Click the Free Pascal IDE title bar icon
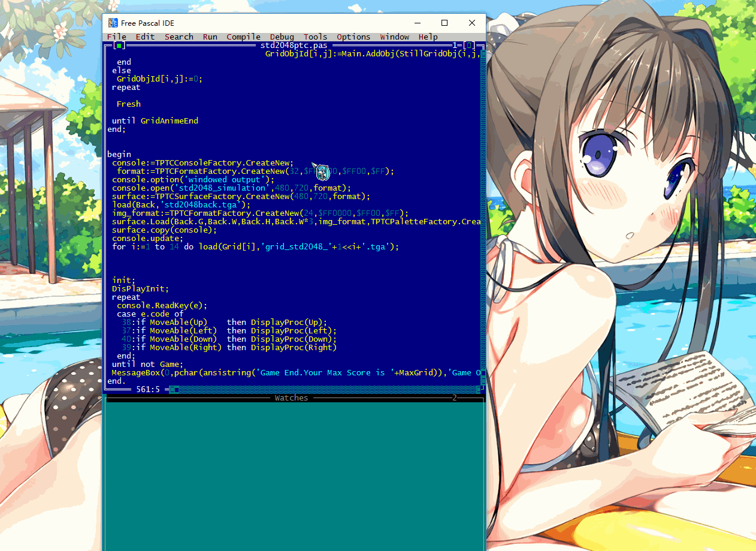This screenshot has height=551, width=756. 113,23
